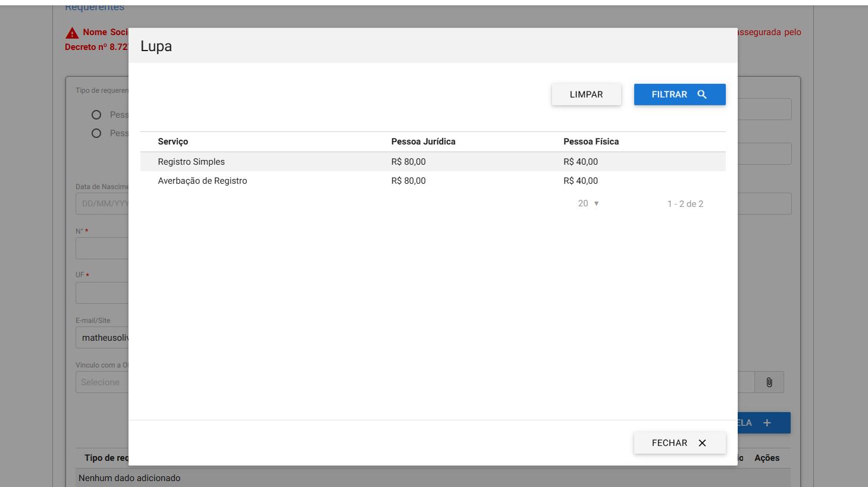Select the first Pessoa radio button behind dialog
Screen dimensions: 868x487
96,115
